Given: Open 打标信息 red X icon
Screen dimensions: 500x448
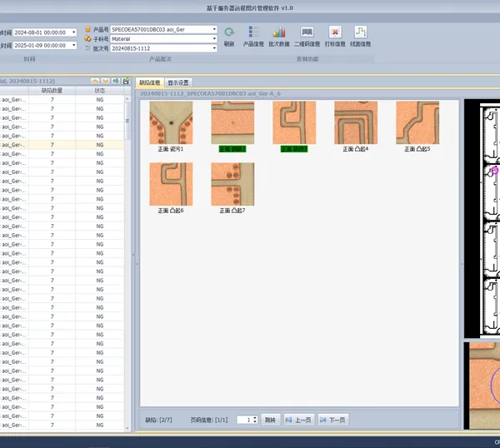Looking at the screenshot, I should point(335,37).
